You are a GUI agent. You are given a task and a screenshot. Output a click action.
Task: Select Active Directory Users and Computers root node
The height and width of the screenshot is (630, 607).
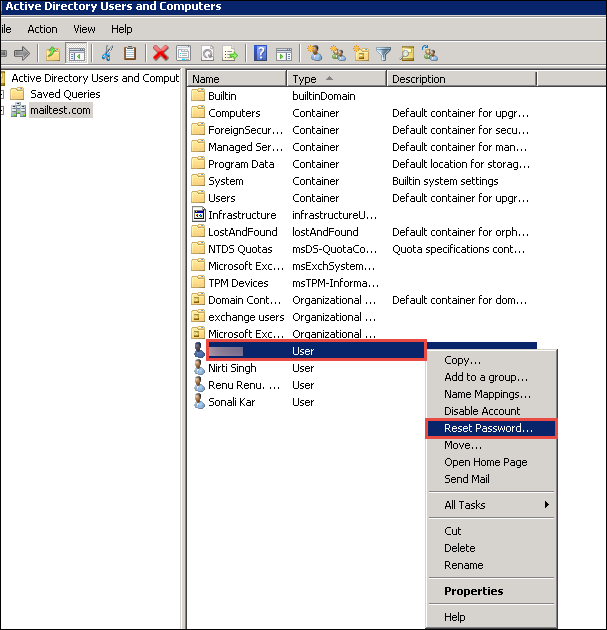(95, 78)
